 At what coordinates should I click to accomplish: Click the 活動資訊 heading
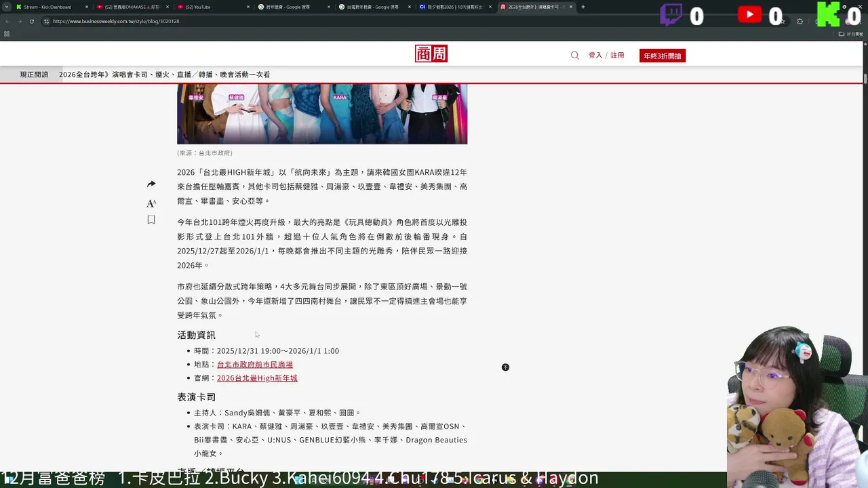coord(196,335)
